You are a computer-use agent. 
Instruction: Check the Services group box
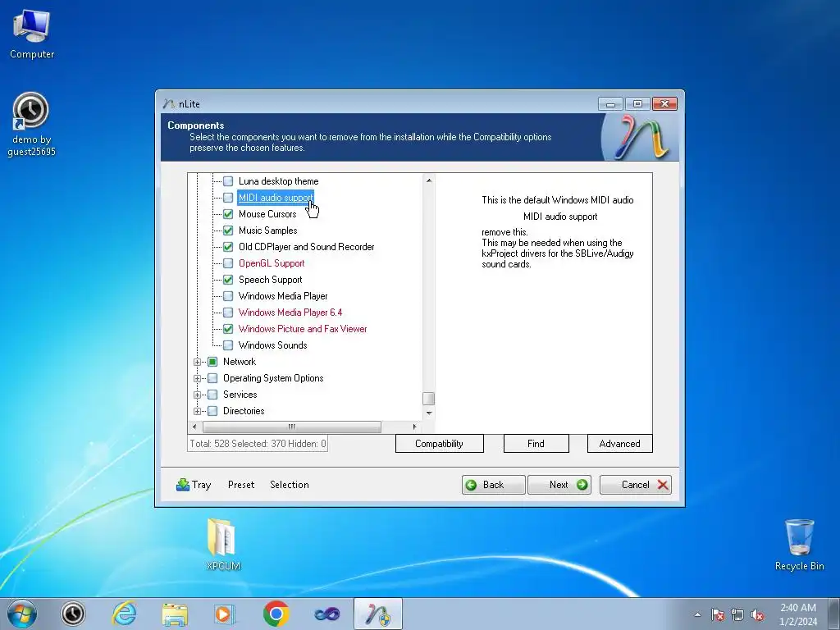(212, 395)
